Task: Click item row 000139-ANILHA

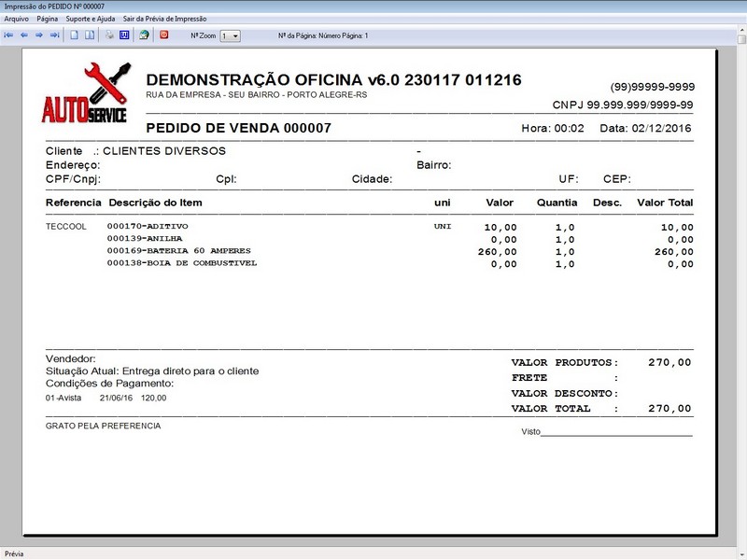Action: coord(145,239)
